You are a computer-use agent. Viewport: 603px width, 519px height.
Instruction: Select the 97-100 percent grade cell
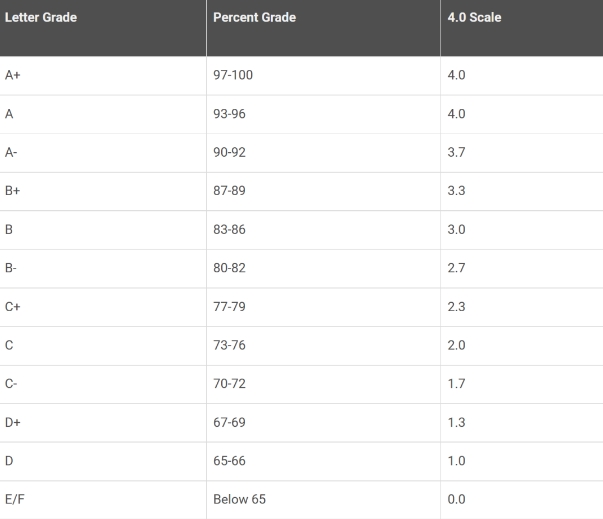[x=323, y=75]
